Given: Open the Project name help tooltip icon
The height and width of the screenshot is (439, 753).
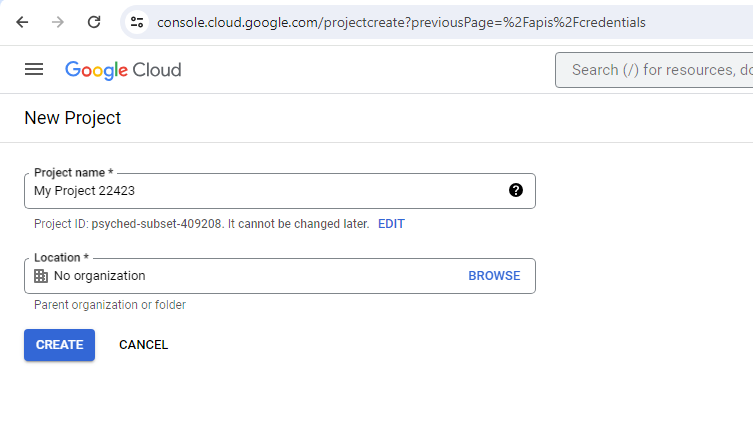Looking at the screenshot, I should coord(516,190).
